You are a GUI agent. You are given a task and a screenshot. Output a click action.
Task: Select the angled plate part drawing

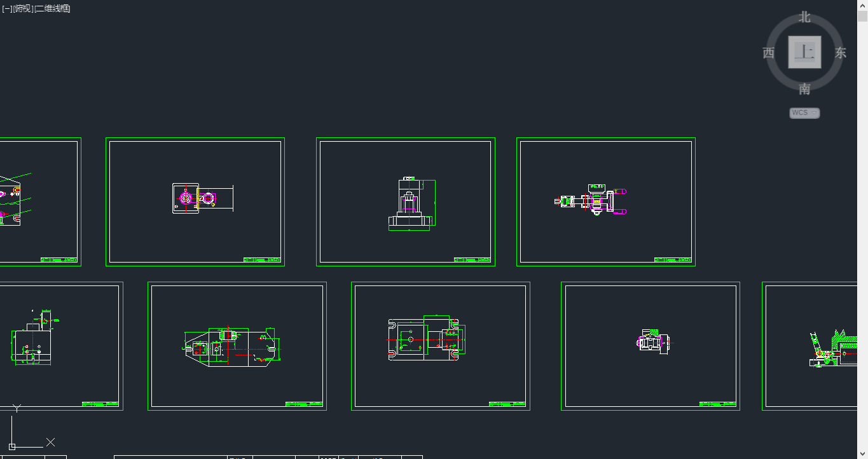point(232,347)
